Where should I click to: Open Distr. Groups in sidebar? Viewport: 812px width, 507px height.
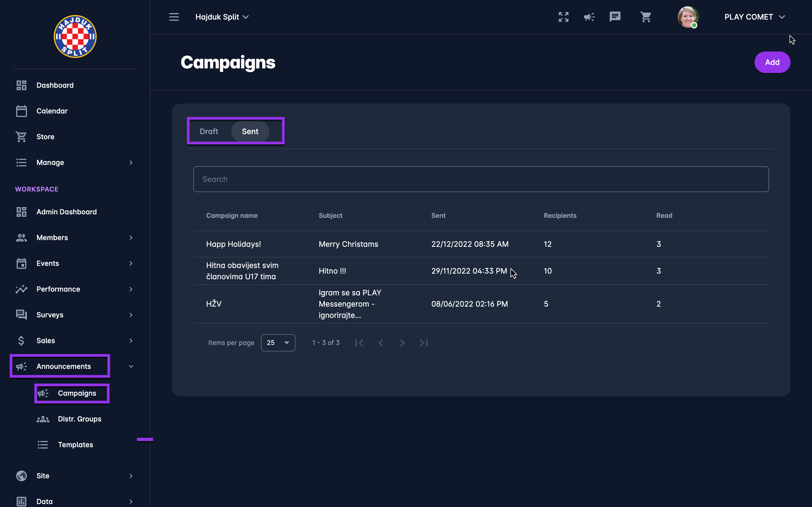point(79,419)
